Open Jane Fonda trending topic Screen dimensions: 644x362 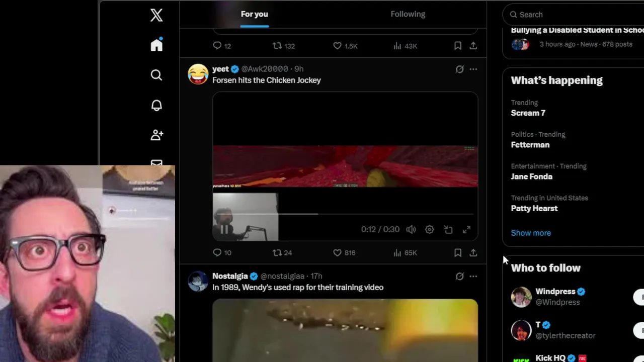531,176
